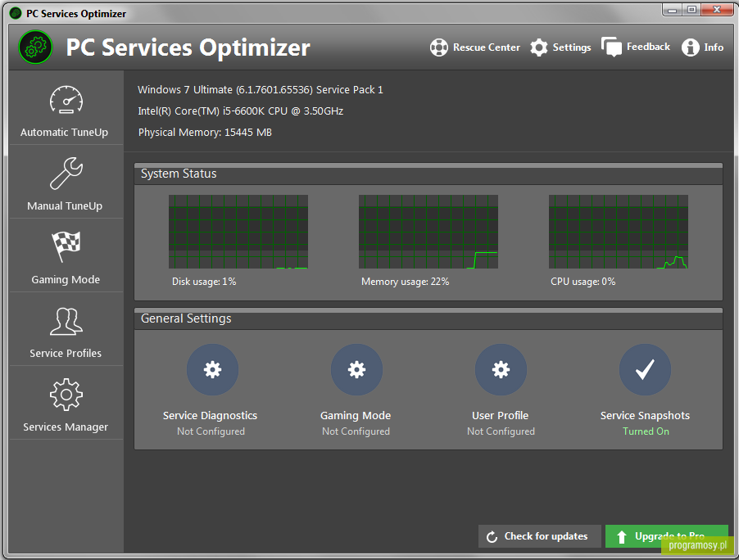Configure Service Diagnostics gear circle
Image resolution: width=739 pixels, height=560 pixels.
212,370
